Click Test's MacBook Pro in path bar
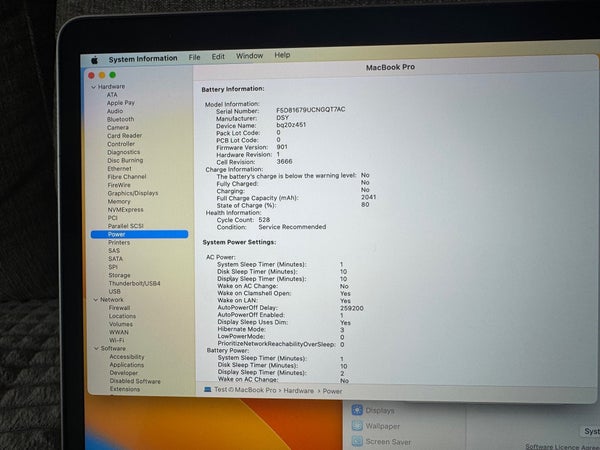Screen dimensions: 600x450 (245, 390)
